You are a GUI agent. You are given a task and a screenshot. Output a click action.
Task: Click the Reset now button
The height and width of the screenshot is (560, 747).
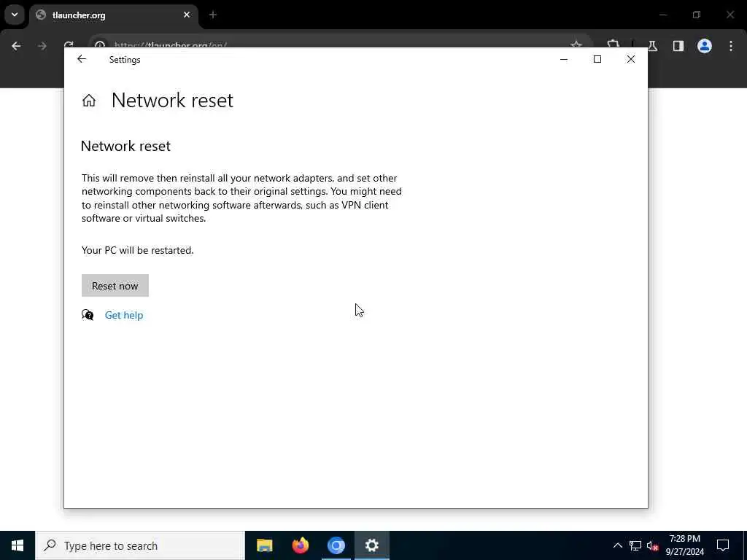coord(115,286)
